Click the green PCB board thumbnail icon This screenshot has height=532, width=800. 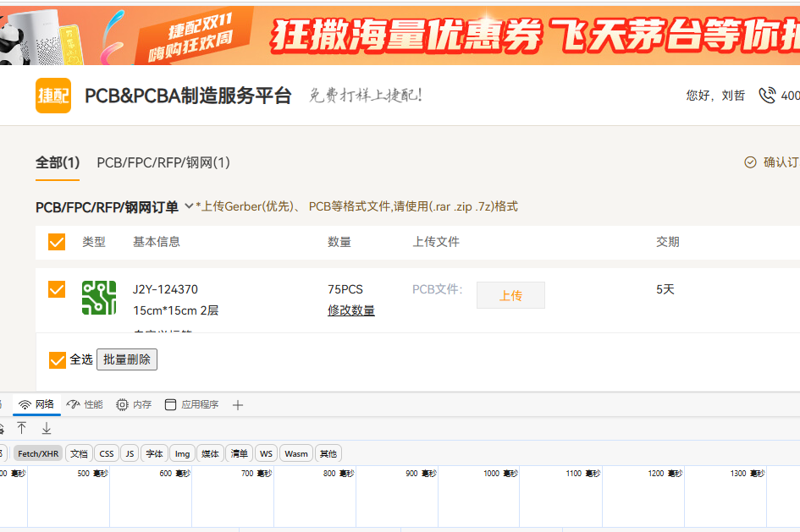99,298
